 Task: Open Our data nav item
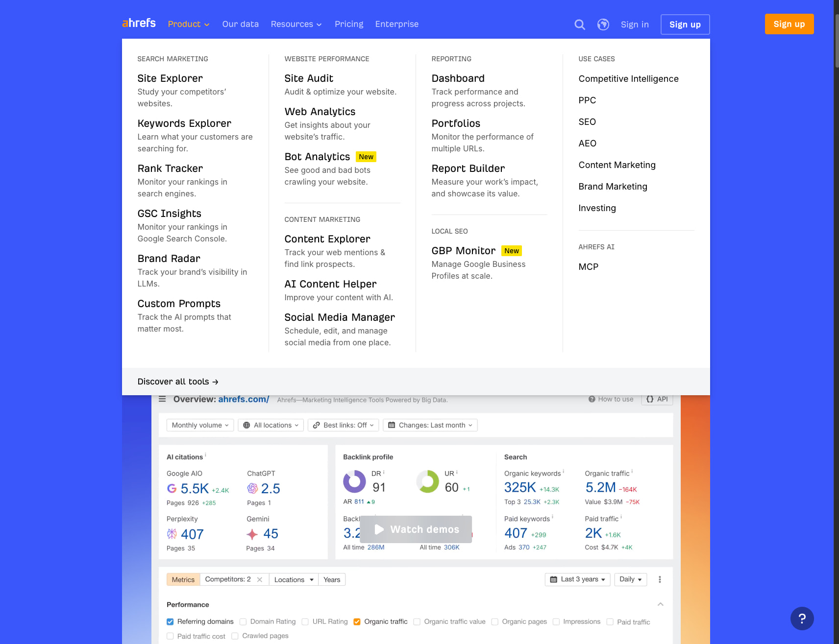coord(240,24)
